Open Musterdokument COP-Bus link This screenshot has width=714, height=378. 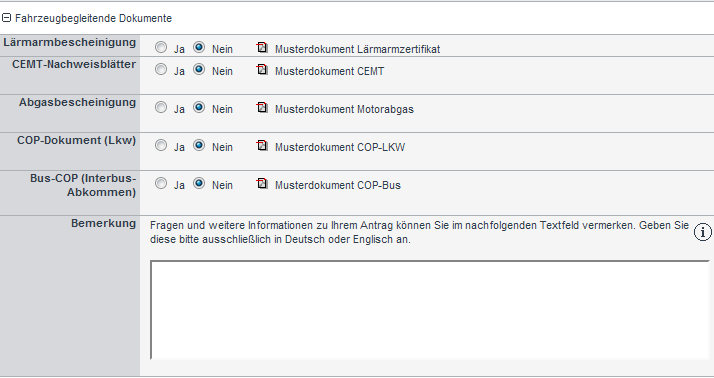pos(338,185)
